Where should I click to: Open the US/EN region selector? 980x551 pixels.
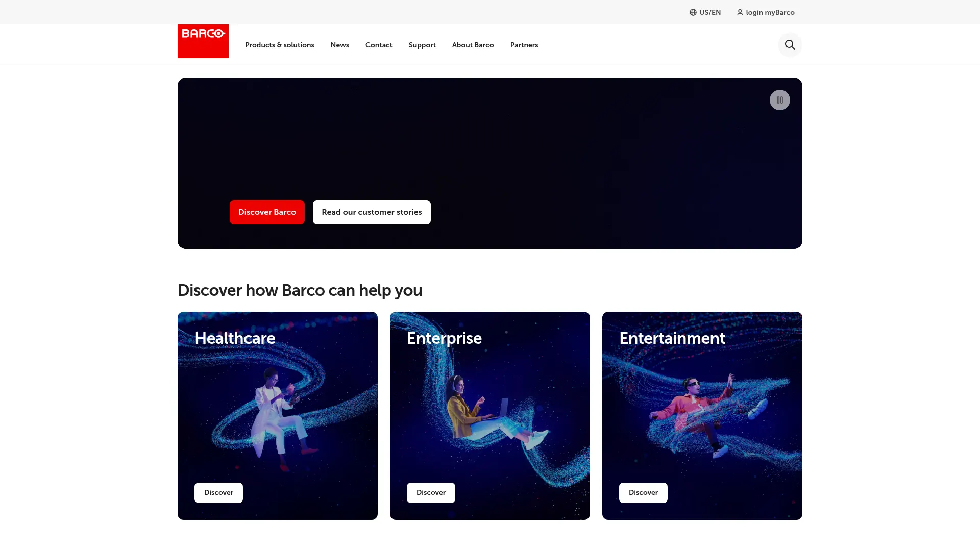point(705,12)
